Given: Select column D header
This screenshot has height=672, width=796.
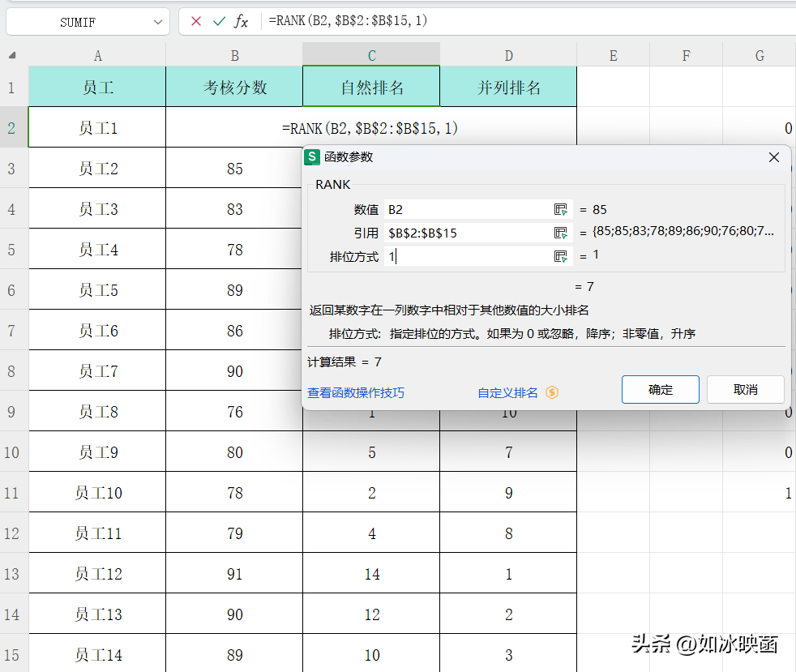Looking at the screenshot, I should point(509,55).
